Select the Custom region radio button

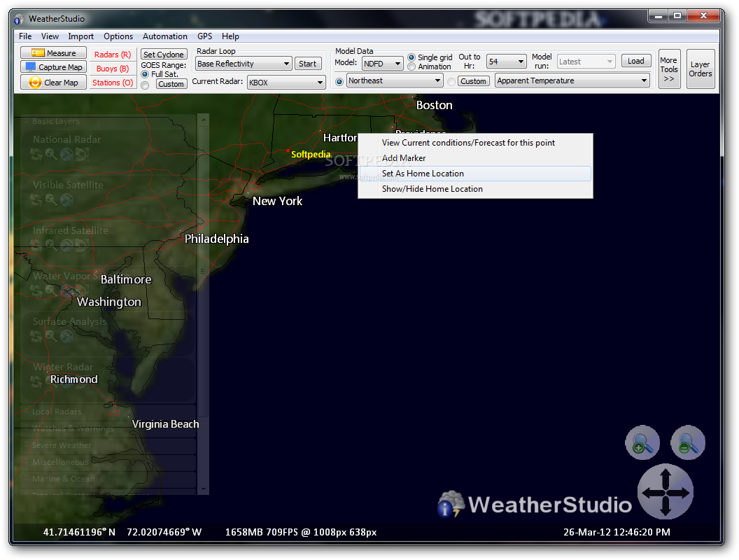(451, 81)
